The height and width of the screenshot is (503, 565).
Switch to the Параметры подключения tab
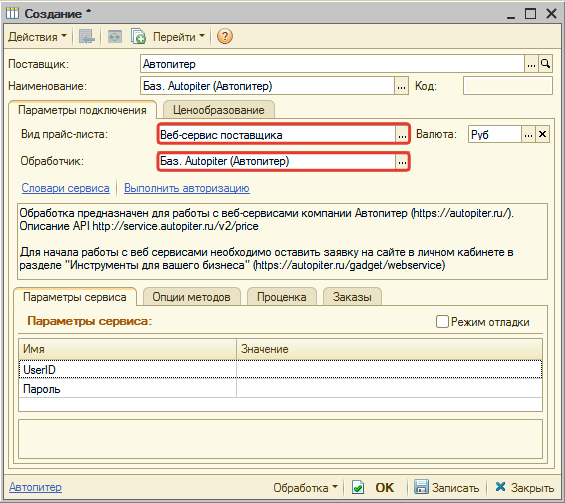pyautogui.click(x=82, y=110)
